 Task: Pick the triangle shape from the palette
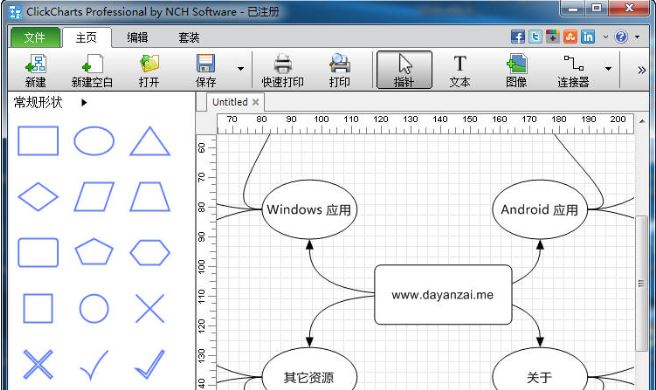tap(150, 141)
